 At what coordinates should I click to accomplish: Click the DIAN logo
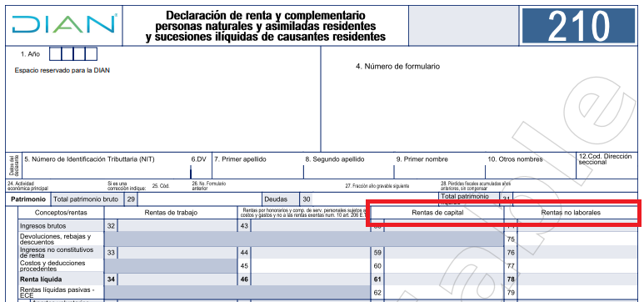click(x=64, y=24)
